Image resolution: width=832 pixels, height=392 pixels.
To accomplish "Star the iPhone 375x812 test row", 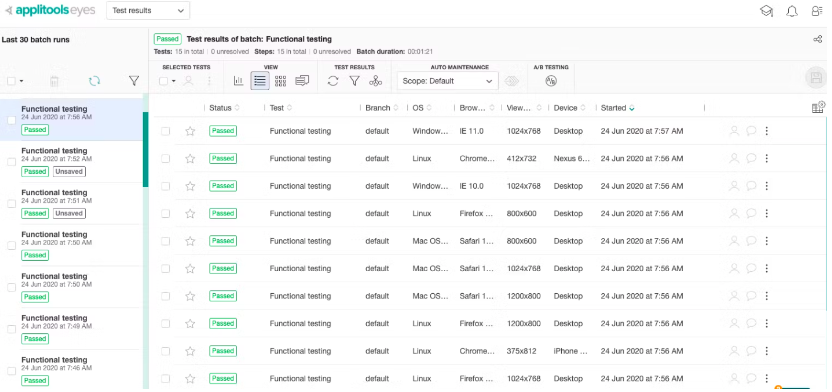I will click(x=190, y=351).
